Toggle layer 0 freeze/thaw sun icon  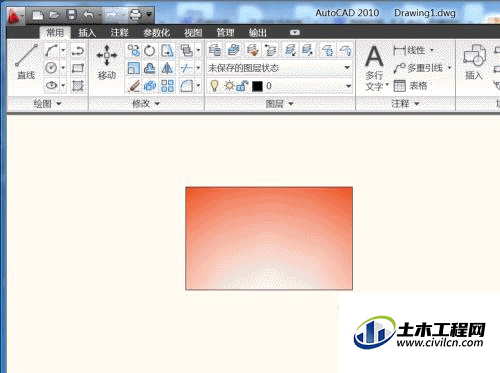coord(229,86)
